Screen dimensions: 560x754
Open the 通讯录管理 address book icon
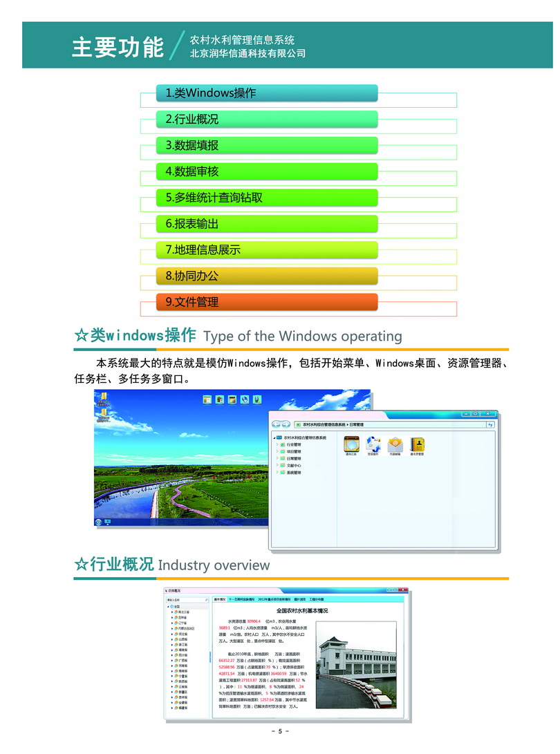point(417,444)
